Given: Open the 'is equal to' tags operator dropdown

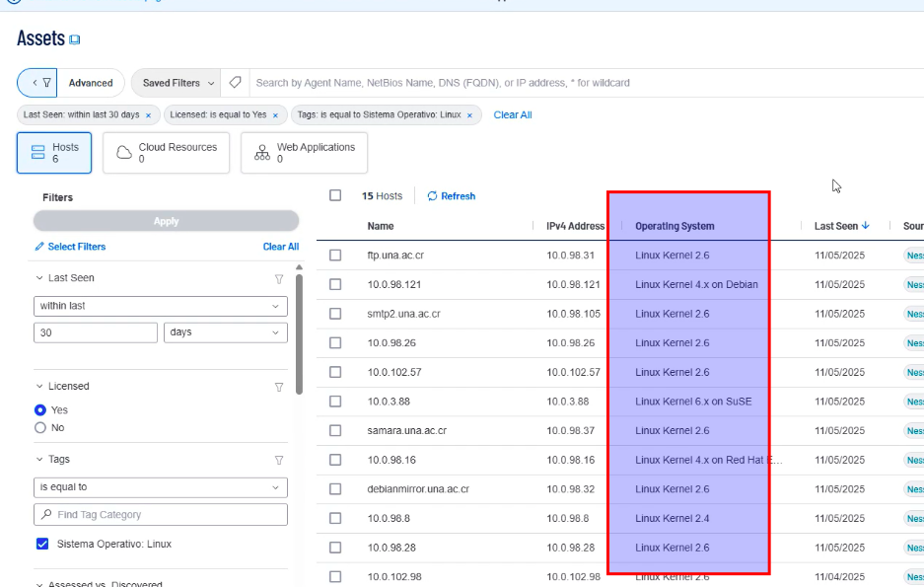Looking at the screenshot, I should click(x=160, y=487).
